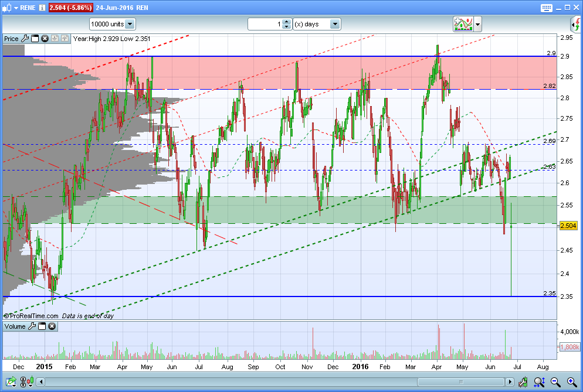Open the (x) days period dropdown
Viewport: 583px width, 392px height.
pyautogui.click(x=317, y=24)
